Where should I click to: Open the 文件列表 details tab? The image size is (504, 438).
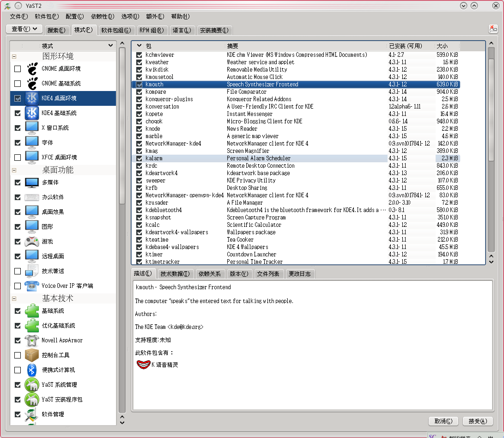(x=268, y=274)
